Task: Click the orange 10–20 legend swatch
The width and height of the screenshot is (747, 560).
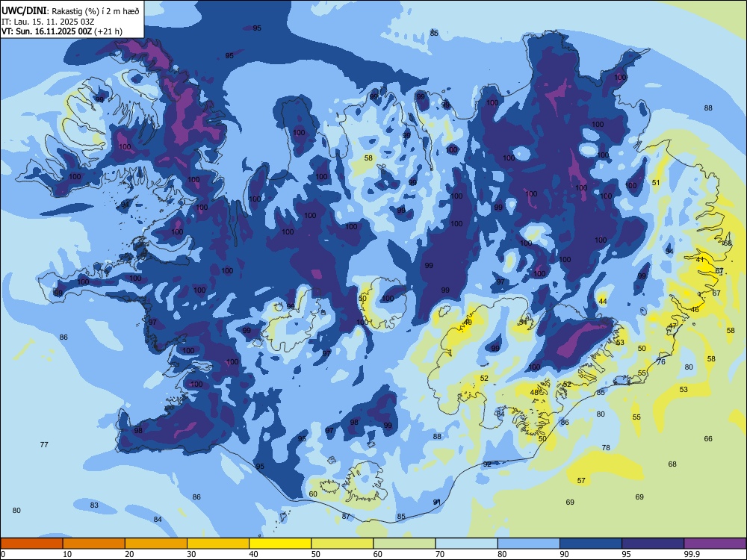Action: [x=94, y=544]
